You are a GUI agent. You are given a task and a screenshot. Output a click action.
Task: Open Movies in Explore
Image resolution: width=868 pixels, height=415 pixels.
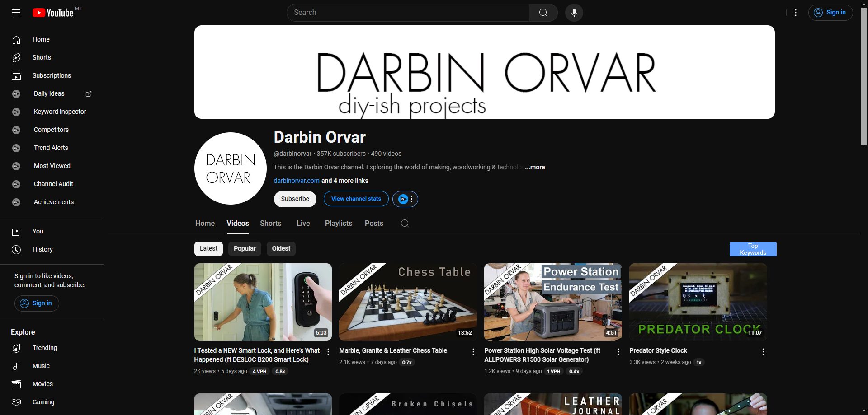(x=52, y=384)
